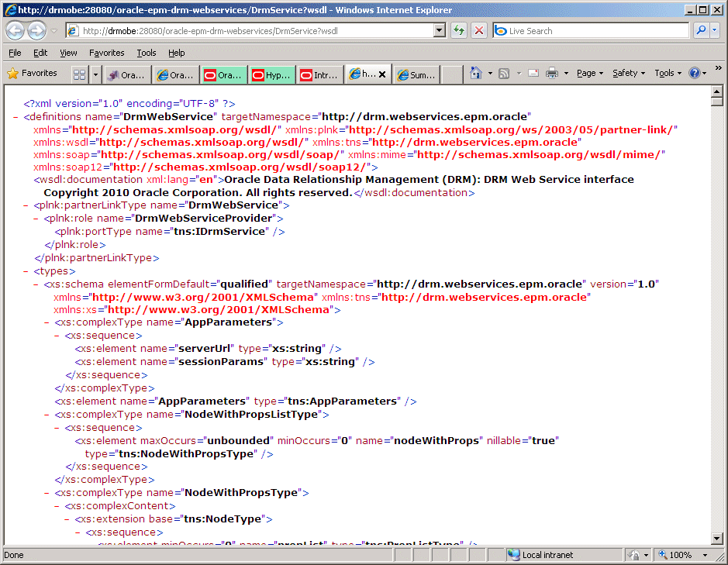Open the Print options dropdown arrow
This screenshot has width=728, height=565.
click(566, 74)
